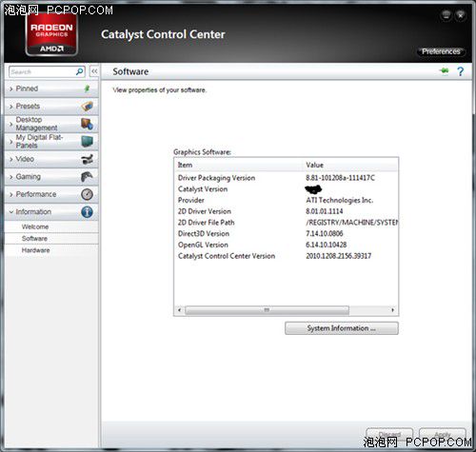Click the System Information button

tap(342, 328)
